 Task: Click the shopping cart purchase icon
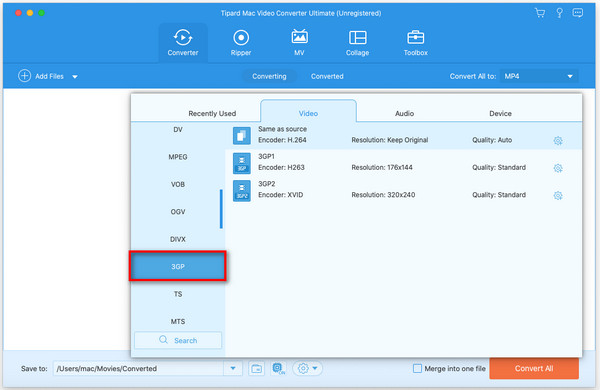tap(540, 13)
